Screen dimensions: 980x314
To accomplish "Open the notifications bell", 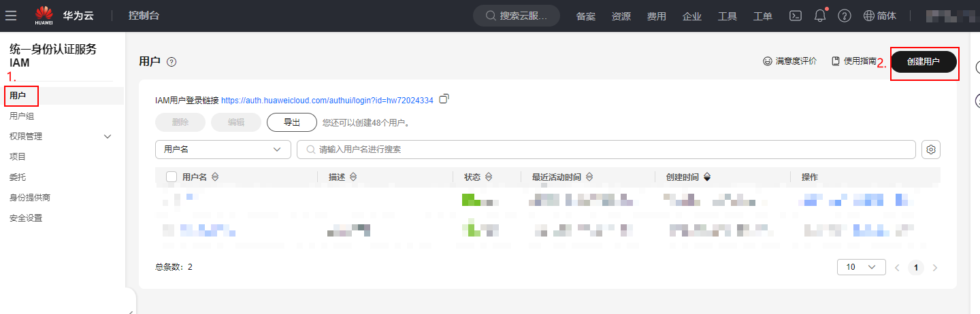I will tap(820, 16).
